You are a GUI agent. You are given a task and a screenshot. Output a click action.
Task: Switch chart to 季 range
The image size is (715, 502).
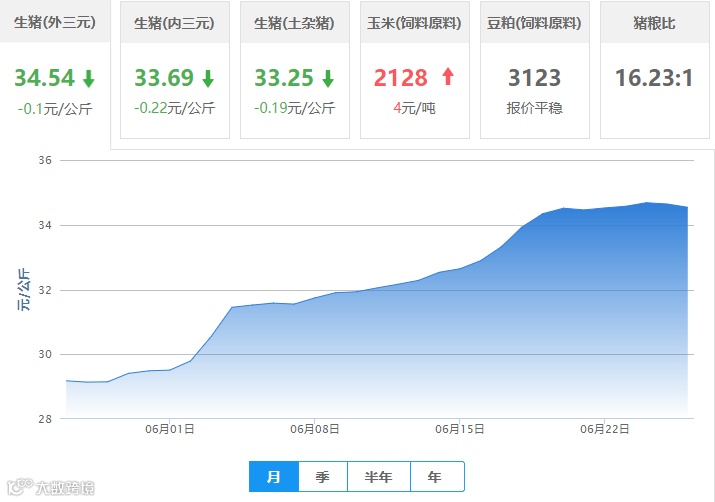click(323, 476)
